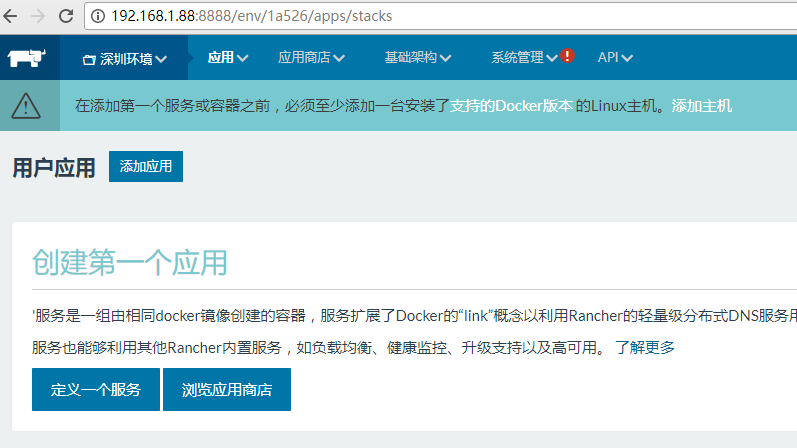Click the browser forward arrow
Screen dimensions: 797x448
pyautogui.click(x=38, y=16)
